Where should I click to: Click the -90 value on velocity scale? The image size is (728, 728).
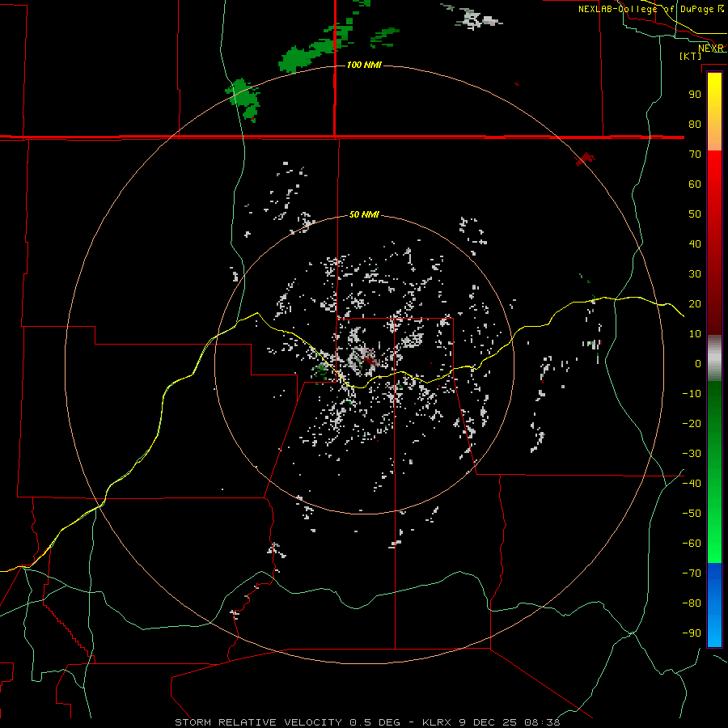(692, 633)
